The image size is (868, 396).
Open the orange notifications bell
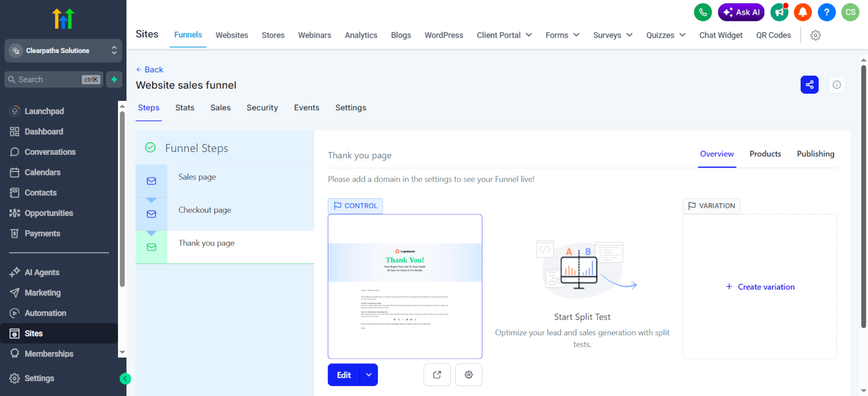(x=802, y=12)
